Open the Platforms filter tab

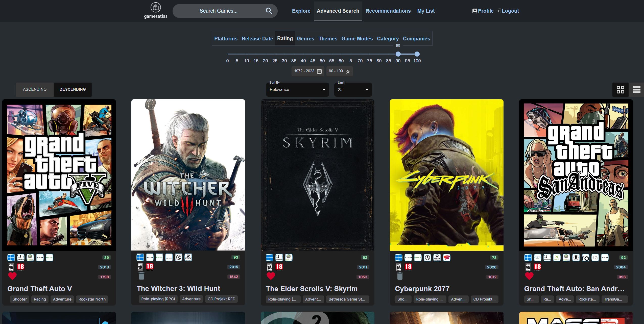(226, 39)
